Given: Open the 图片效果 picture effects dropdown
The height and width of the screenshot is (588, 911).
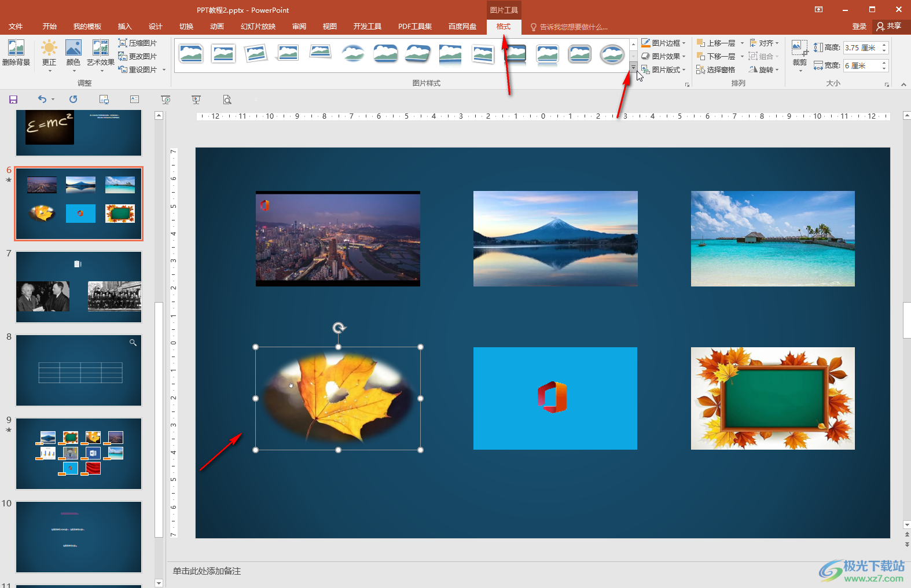Looking at the screenshot, I should (x=663, y=56).
